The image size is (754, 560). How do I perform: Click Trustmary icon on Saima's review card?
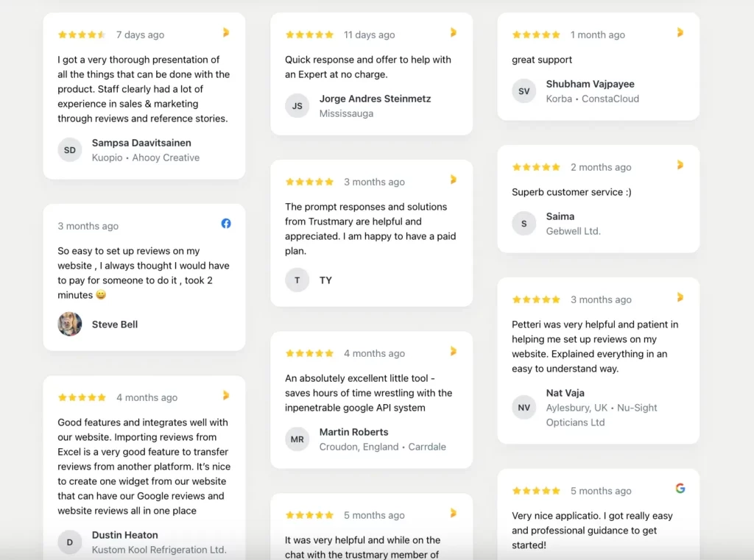680,166
